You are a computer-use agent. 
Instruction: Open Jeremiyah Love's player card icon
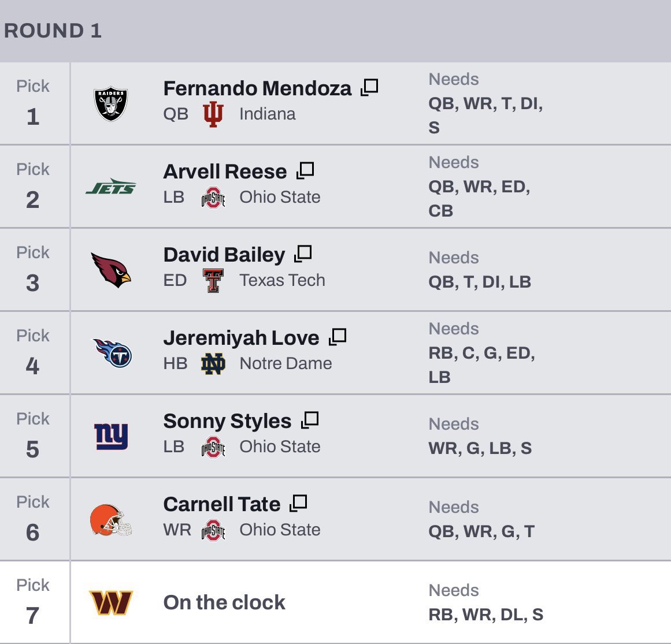point(338,337)
